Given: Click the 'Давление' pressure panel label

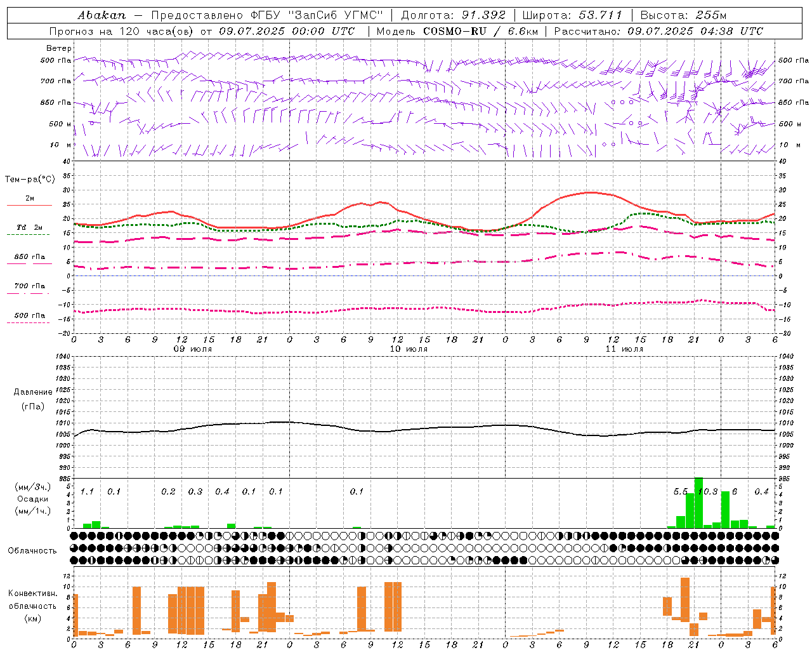Looking at the screenshot, I should click(33, 392).
